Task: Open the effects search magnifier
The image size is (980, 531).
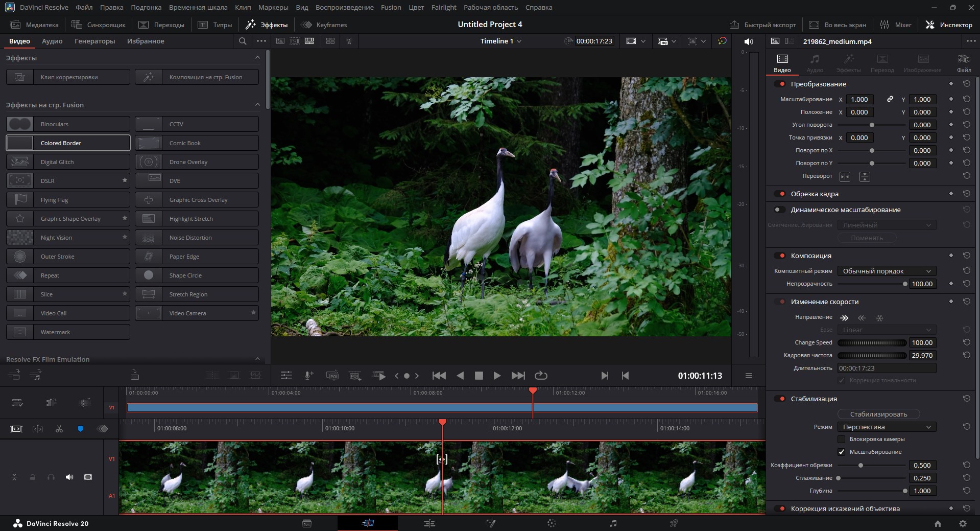Action: (x=243, y=41)
